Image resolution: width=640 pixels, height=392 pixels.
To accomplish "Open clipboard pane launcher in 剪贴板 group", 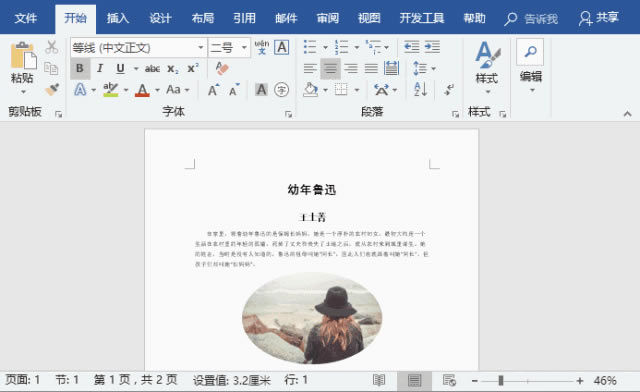I will [x=58, y=114].
